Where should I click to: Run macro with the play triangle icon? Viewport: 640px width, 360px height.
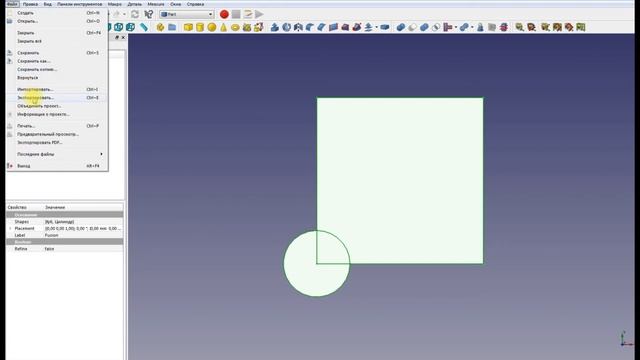click(259, 14)
